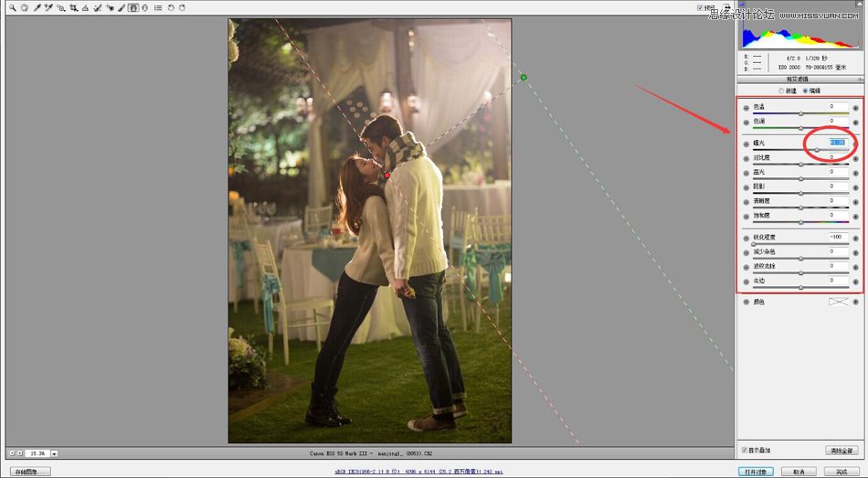
Task: Click the 清除全部 button
Action: click(x=842, y=451)
